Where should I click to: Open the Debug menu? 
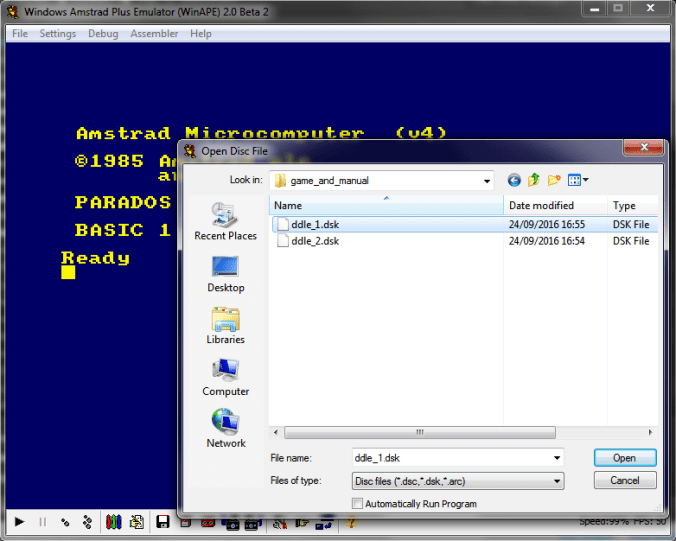(x=103, y=34)
